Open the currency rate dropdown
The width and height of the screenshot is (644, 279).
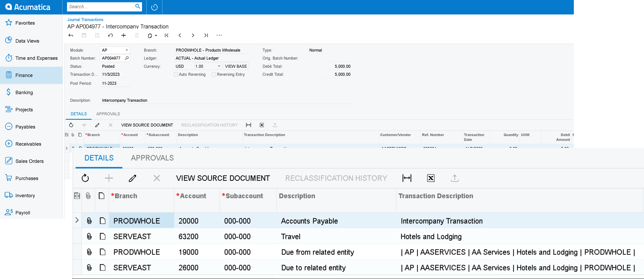point(219,66)
